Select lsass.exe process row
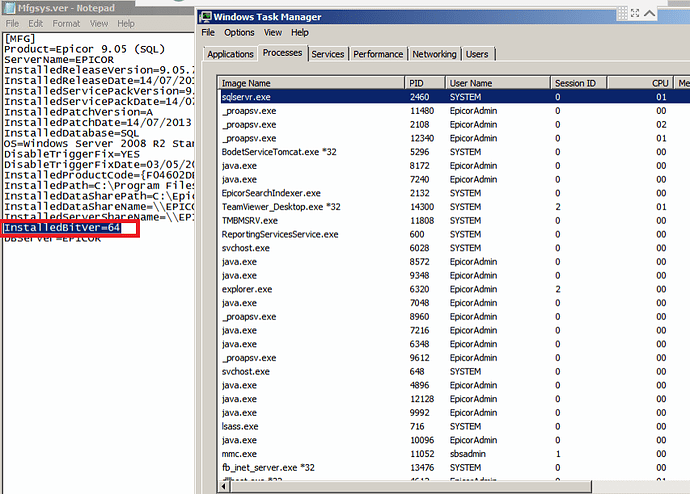 pos(455,426)
